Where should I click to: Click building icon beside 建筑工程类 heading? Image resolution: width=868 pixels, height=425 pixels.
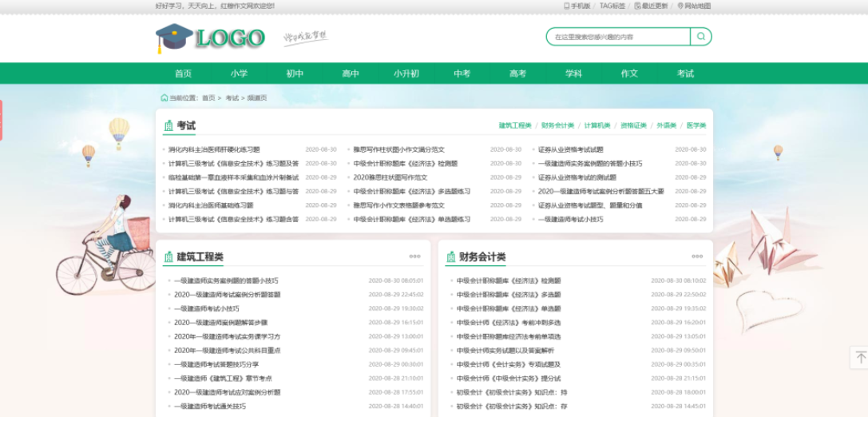168,256
